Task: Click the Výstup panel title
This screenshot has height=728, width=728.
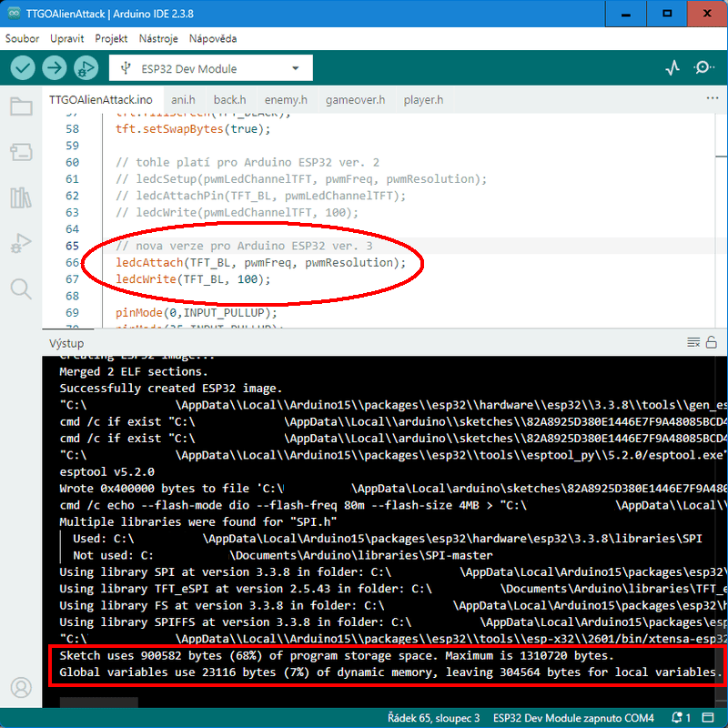Action: pos(66,344)
